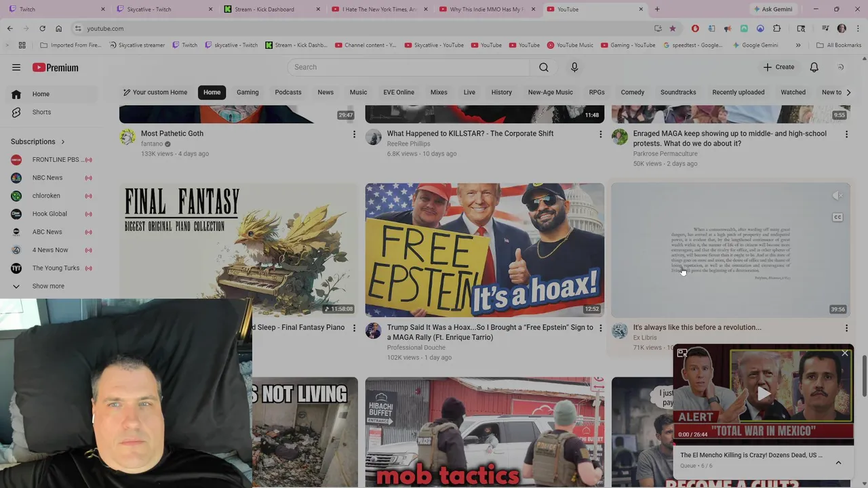Viewport: 868px width, 488px height.
Task: Select the Recently uploaded chip
Action: 738,92
